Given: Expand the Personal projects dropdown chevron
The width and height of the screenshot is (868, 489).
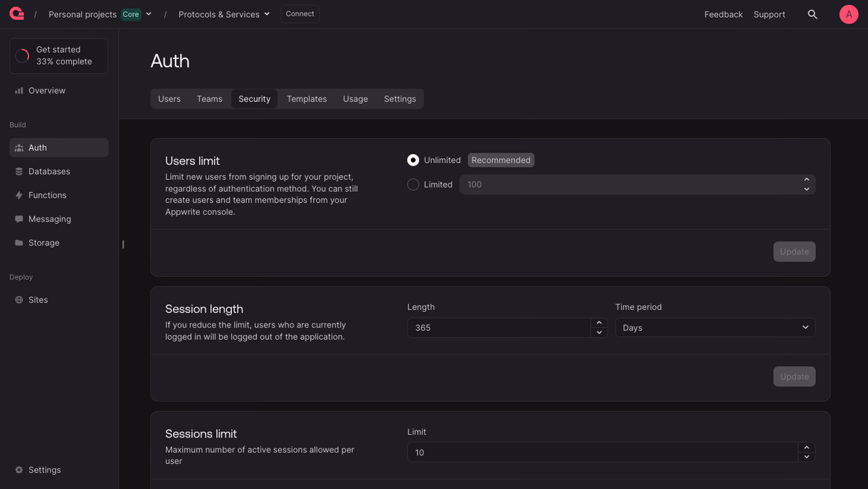Looking at the screenshot, I should [149, 14].
